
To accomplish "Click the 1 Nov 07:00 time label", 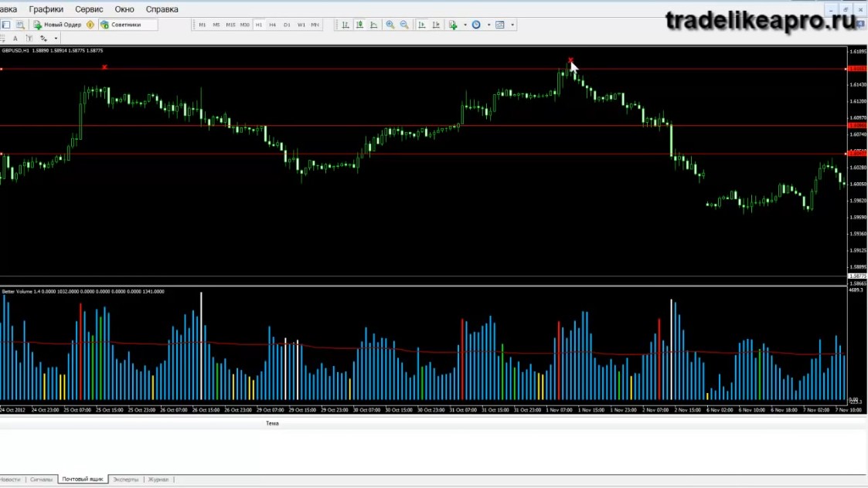I will click(x=559, y=410).
